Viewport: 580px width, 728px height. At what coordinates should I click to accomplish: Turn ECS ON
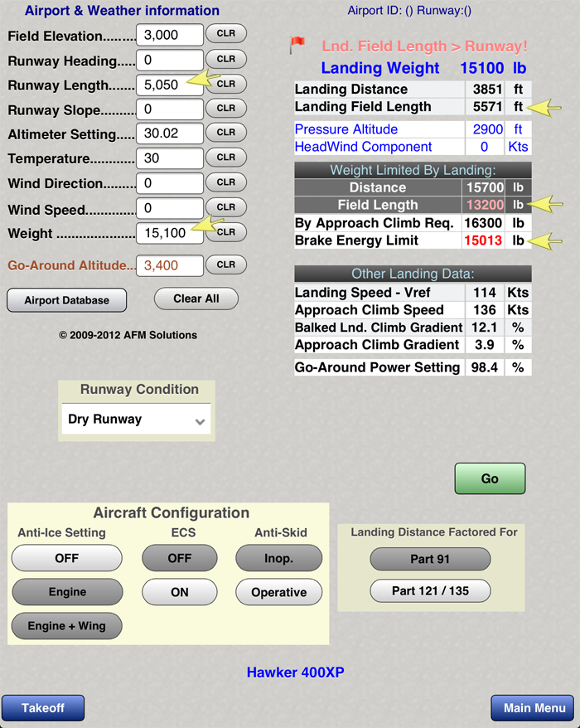point(180,592)
